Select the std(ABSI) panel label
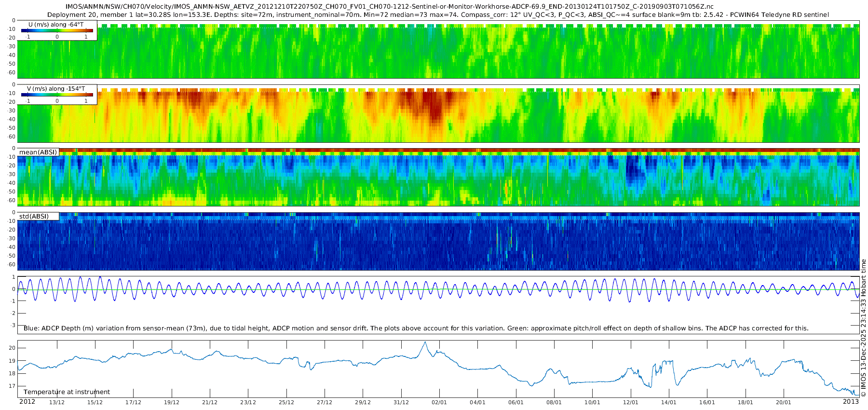Screen dimensions: 868x410 34,217
